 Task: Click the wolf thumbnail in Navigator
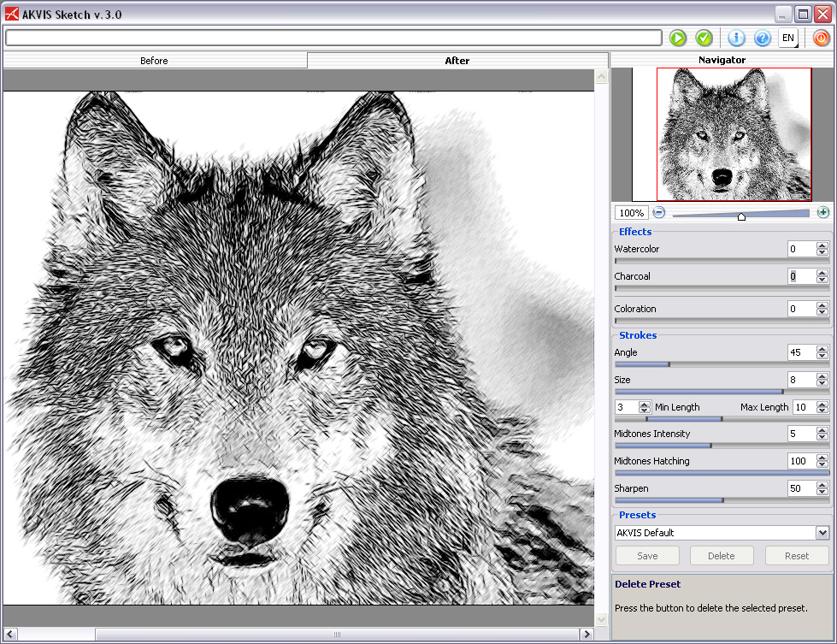733,134
